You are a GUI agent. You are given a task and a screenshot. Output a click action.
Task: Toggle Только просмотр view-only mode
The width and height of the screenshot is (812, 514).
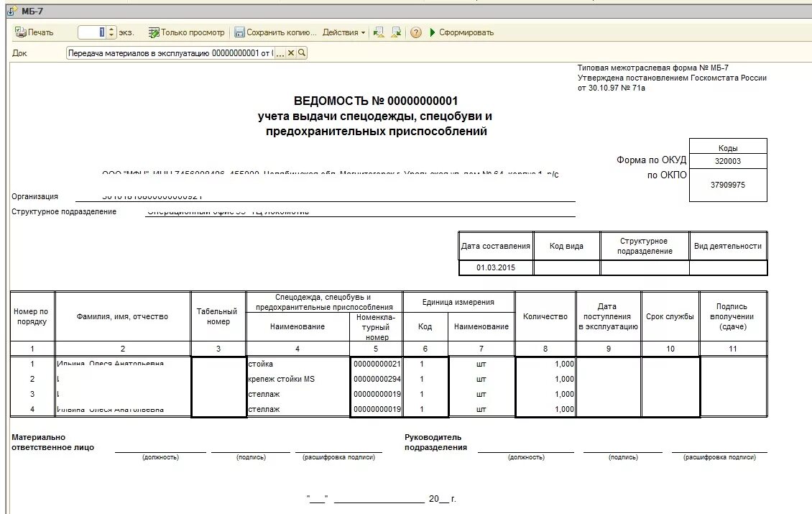pyautogui.click(x=186, y=32)
